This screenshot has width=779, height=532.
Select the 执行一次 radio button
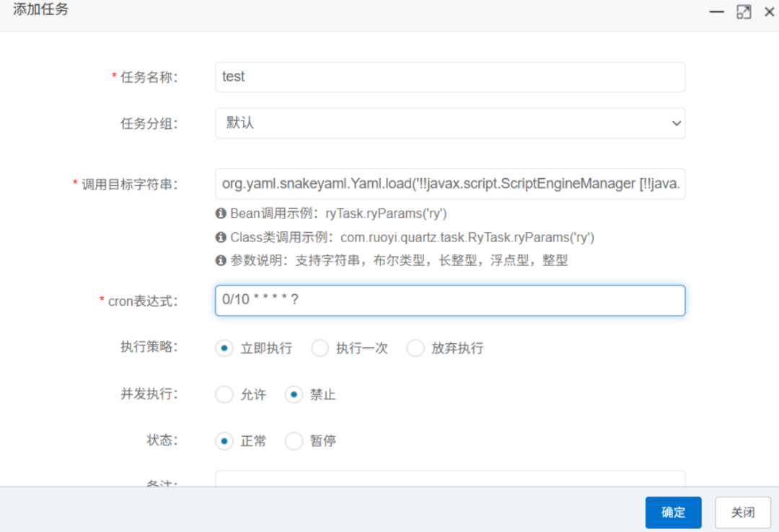pos(320,348)
